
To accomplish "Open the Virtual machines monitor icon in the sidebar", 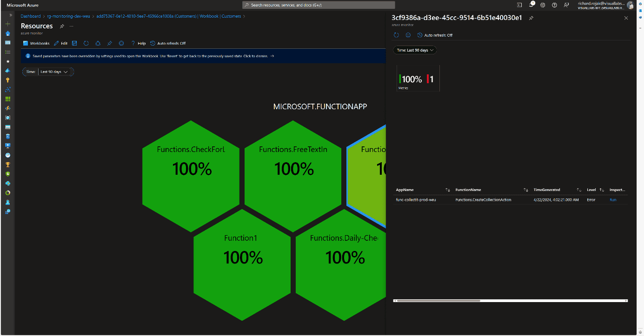I will (7, 145).
